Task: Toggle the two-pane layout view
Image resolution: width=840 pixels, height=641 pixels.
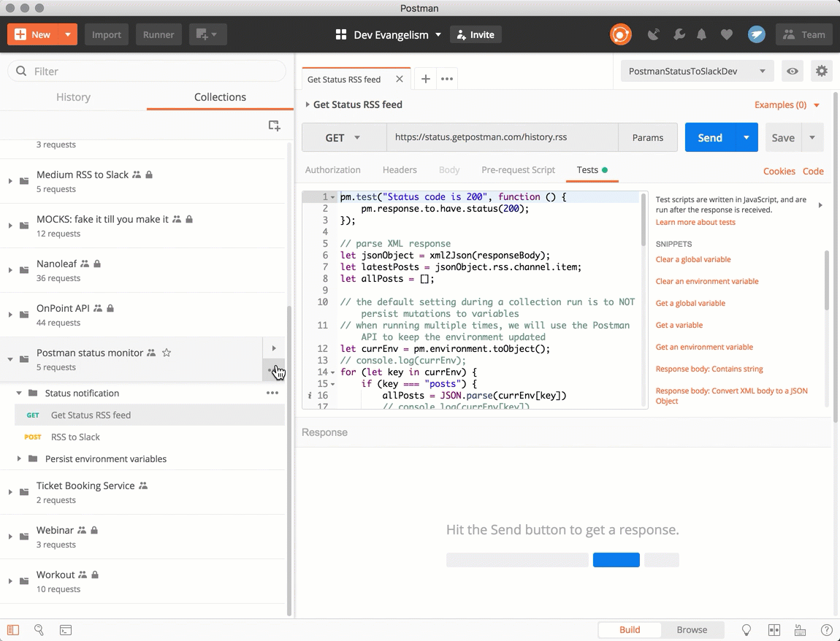Action: tap(774, 630)
